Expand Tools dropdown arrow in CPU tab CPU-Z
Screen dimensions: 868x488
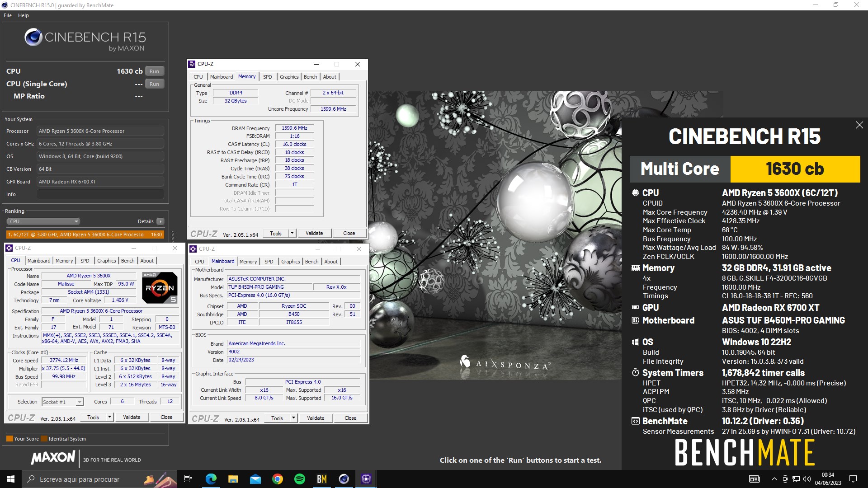coord(109,418)
